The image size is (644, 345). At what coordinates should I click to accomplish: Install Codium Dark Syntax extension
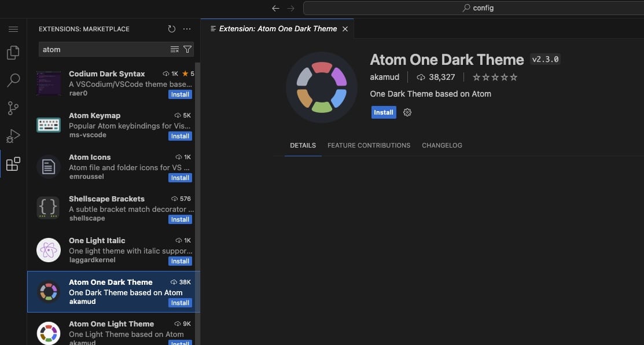point(180,94)
